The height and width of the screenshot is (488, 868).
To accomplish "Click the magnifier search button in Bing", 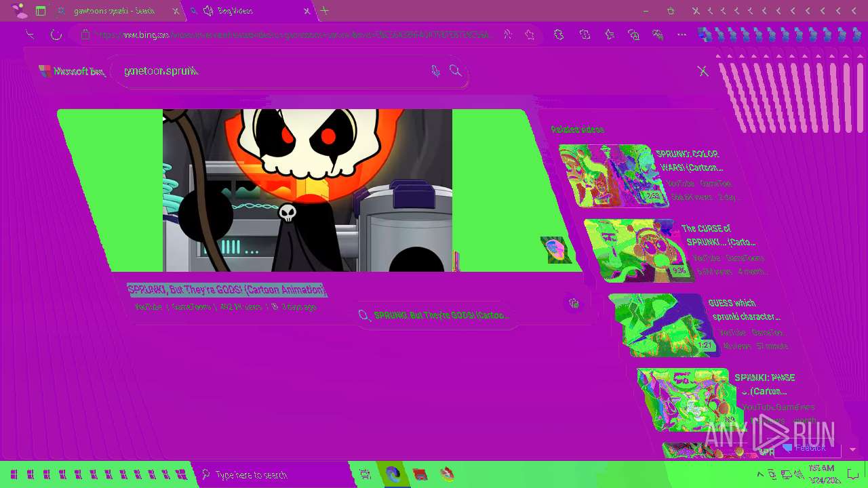I will coord(456,70).
